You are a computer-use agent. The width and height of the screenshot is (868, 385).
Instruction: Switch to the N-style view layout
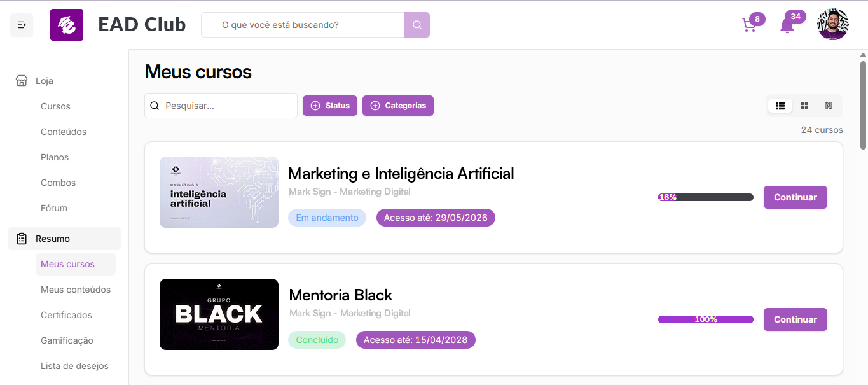(x=829, y=106)
